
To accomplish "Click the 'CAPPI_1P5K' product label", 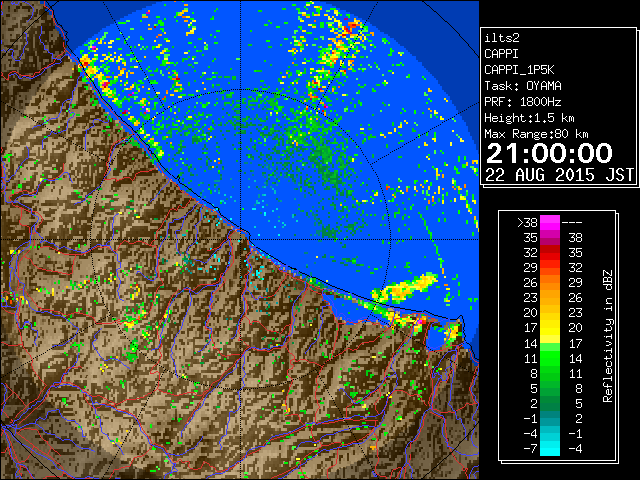I will [x=519, y=70].
